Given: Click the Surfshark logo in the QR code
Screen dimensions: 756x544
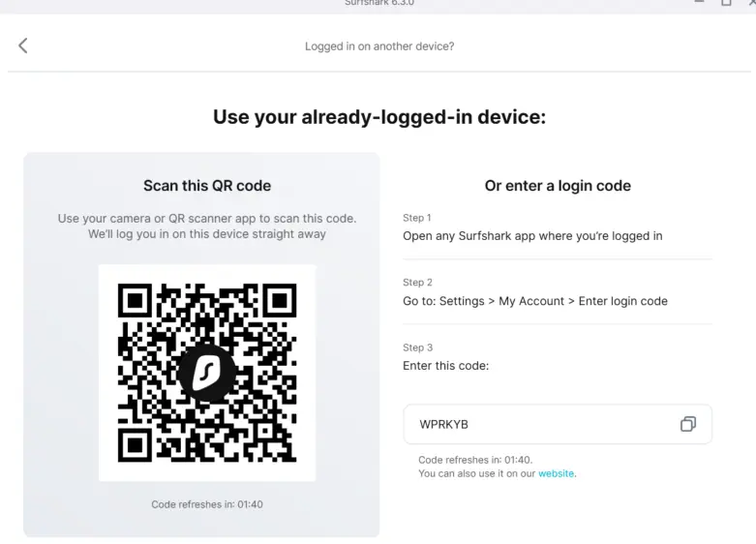Looking at the screenshot, I should pyautogui.click(x=207, y=373).
